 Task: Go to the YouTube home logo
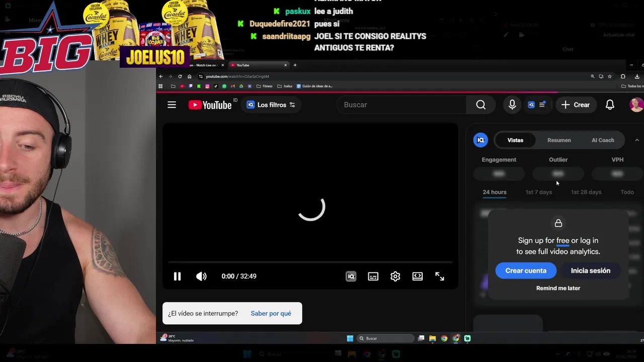pos(210,105)
